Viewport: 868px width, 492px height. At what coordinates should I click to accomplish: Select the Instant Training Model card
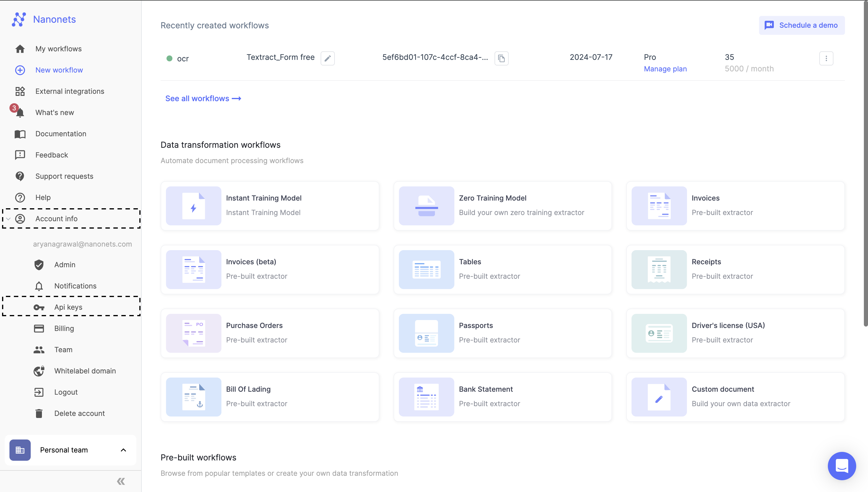pos(270,206)
